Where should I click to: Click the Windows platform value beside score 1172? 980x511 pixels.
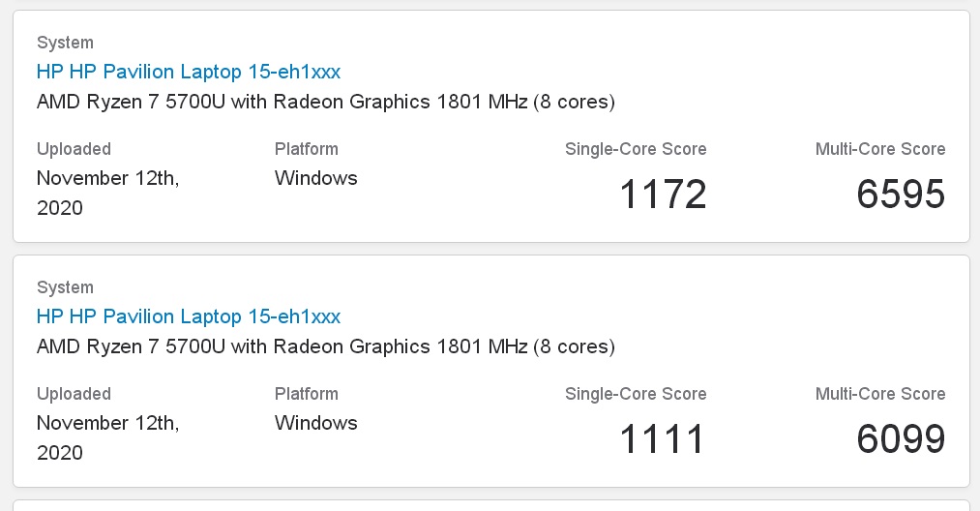315,178
